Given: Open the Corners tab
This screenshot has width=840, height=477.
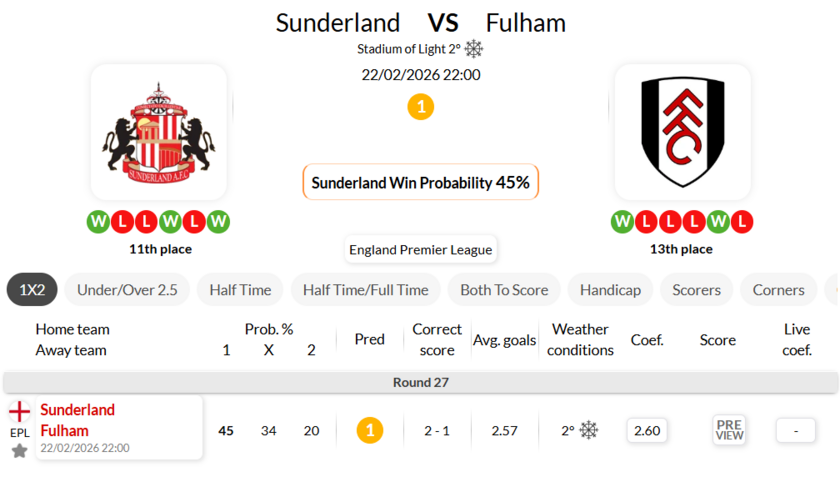Looking at the screenshot, I should pos(778,290).
